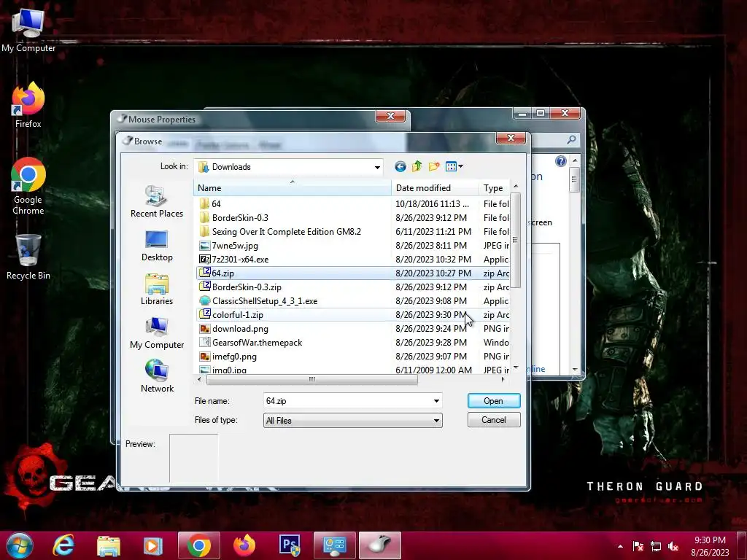Open Libraries in the Browse sidebar
Viewport: 747px width, 560px height.
[x=157, y=289]
